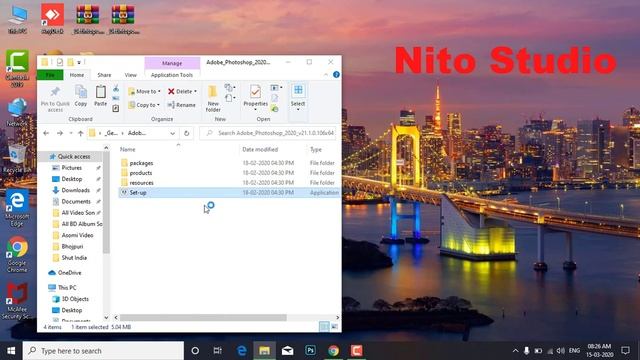Switch to the Large icons view layout button
This screenshot has width=640, height=360.
tap(335, 327)
